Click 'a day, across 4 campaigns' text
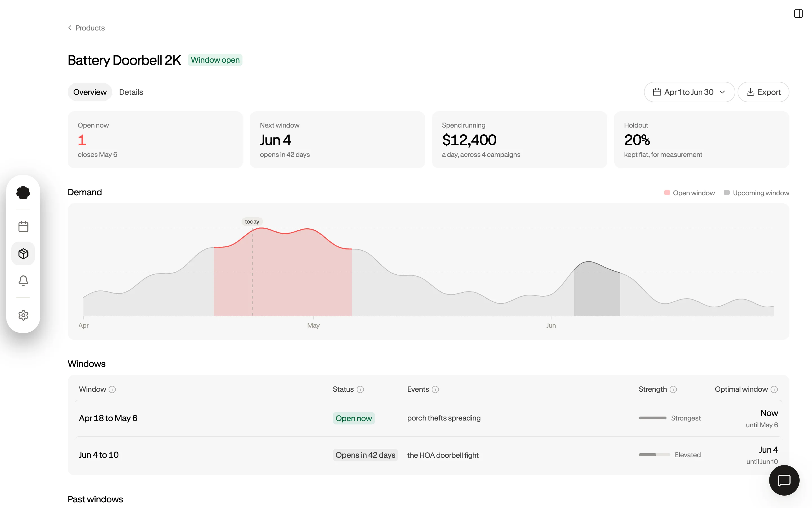The image size is (812, 508). pyautogui.click(x=481, y=155)
